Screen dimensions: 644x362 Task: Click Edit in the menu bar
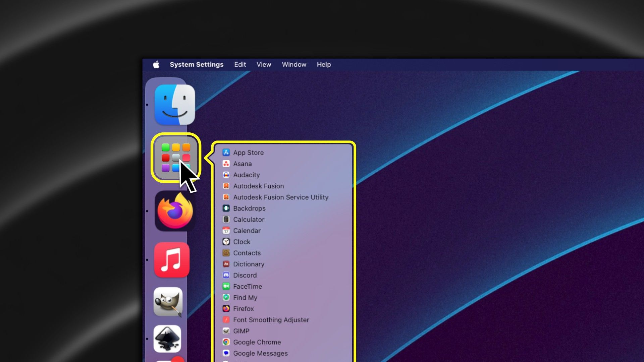coord(240,65)
